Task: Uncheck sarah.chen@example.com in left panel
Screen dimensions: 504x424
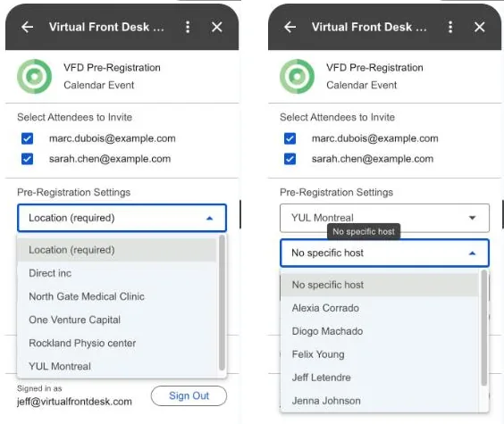Action: tap(28, 159)
